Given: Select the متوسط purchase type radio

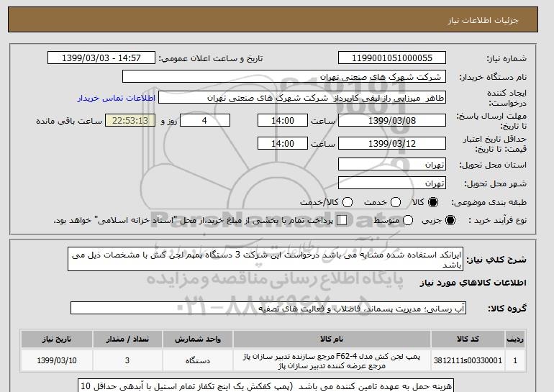Looking at the screenshot, I should (x=408, y=220).
